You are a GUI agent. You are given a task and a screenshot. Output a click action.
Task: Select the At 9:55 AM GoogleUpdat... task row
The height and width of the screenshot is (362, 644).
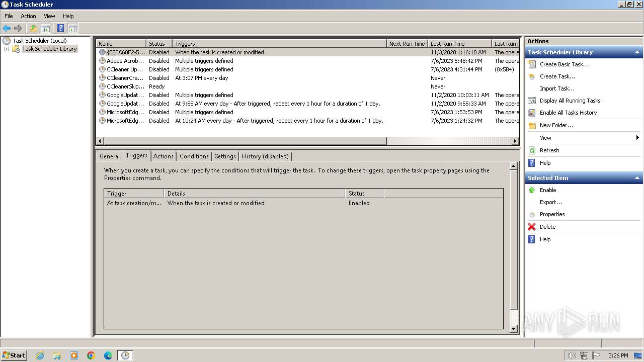307,104
